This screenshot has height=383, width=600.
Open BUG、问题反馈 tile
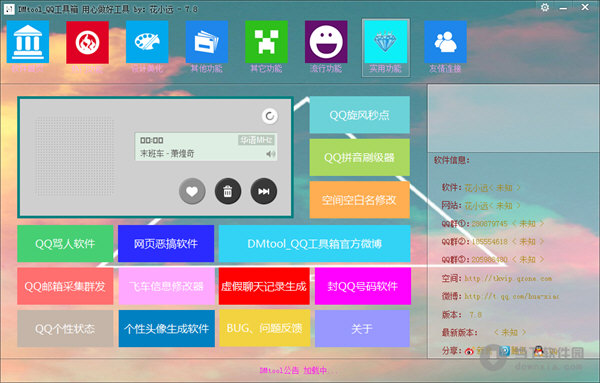[264, 328]
